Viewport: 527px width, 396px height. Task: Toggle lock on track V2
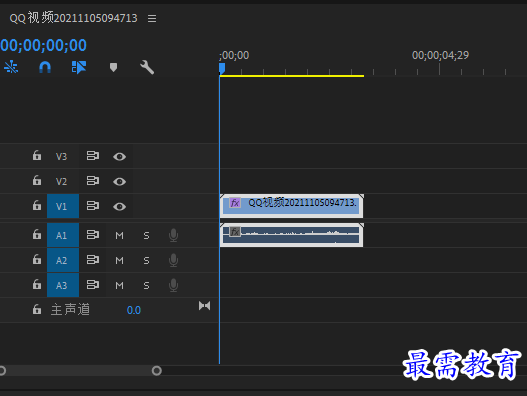pyautogui.click(x=37, y=181)
